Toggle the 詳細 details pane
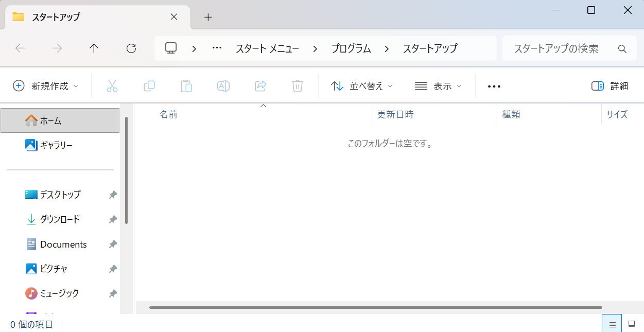 point(610,86)
